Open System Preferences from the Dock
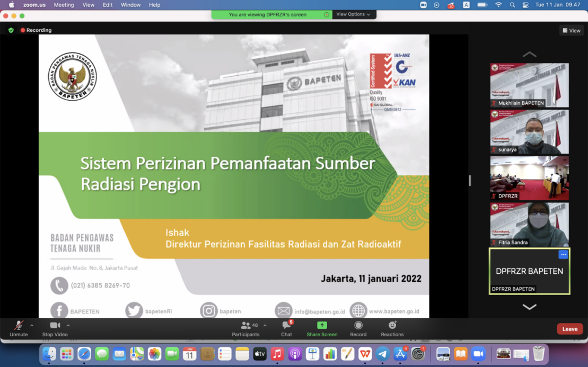 tap(418, 354)
